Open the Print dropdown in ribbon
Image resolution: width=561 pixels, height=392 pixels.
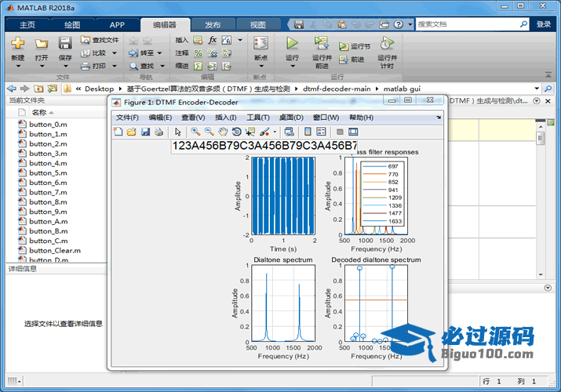(x=115, y=66)
